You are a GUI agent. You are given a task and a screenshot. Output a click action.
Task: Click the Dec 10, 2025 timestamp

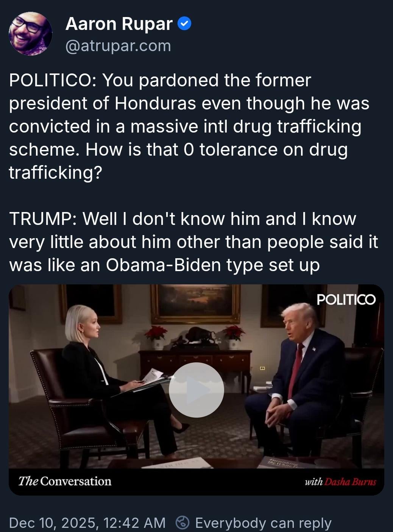87,523
